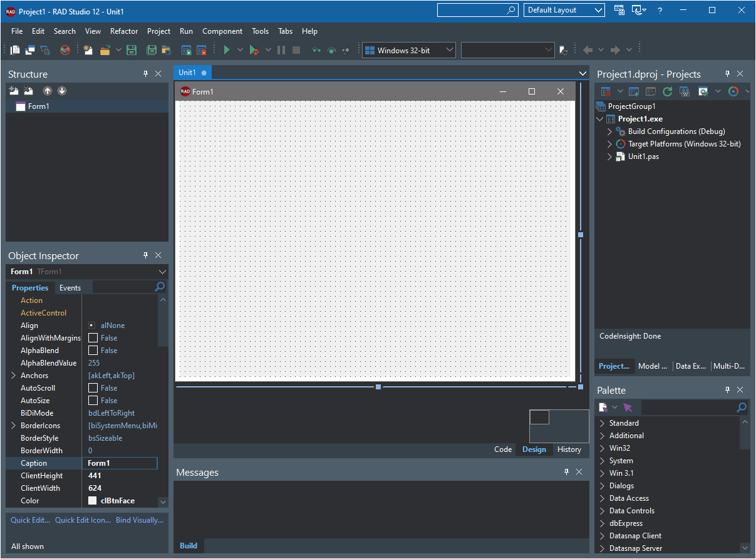Switch to the Events tab
This screenshot has height=559, width=756.
pos(70,288)
